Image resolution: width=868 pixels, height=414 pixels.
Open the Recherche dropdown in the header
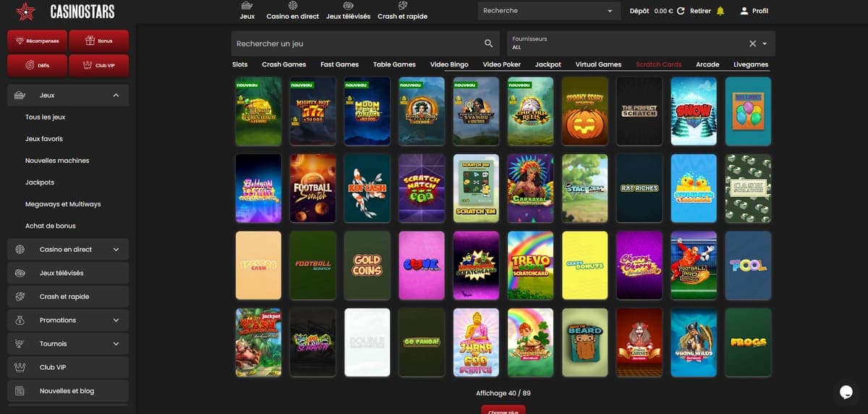point(550,11)
